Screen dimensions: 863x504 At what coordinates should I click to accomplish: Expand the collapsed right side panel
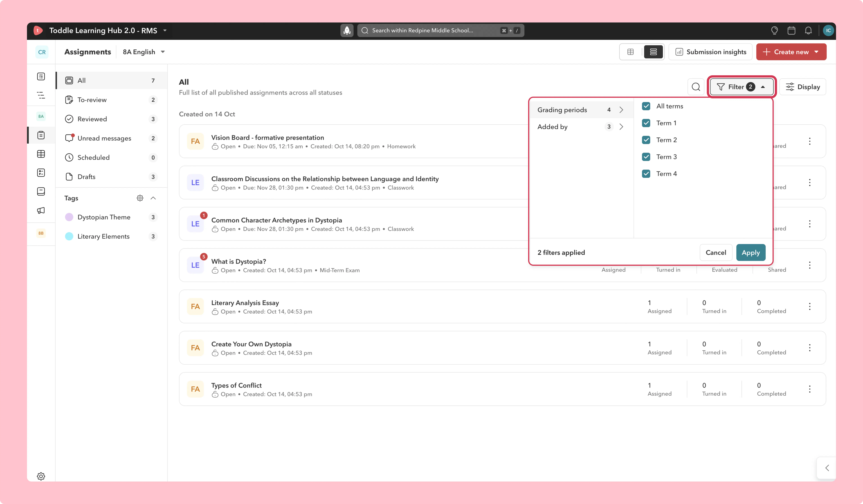click(827, 468)
